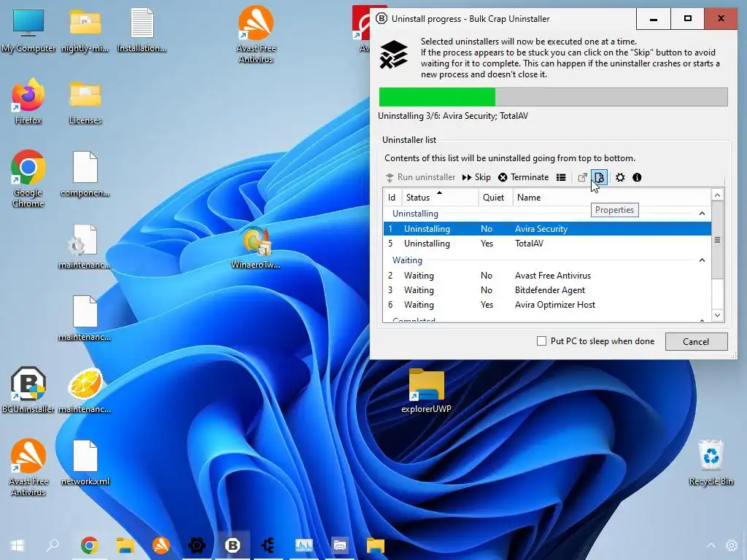Select the explorerUWP desktop shortcut
747x560 pixels.
tap(426, 391)
